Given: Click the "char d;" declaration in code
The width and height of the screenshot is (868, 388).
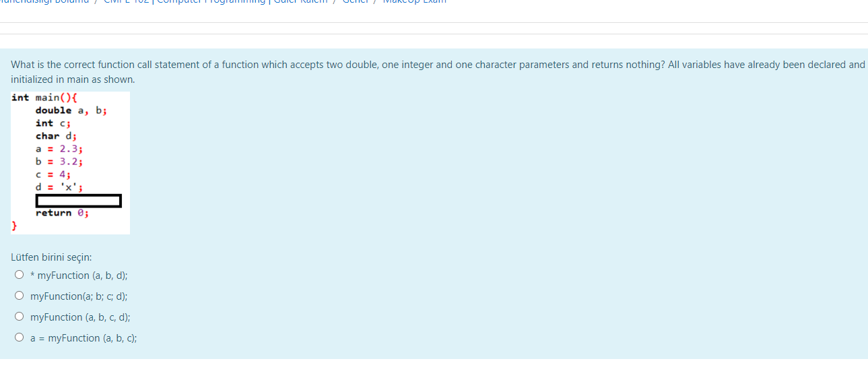Looking at the screenshot, I should pos(56,135).
